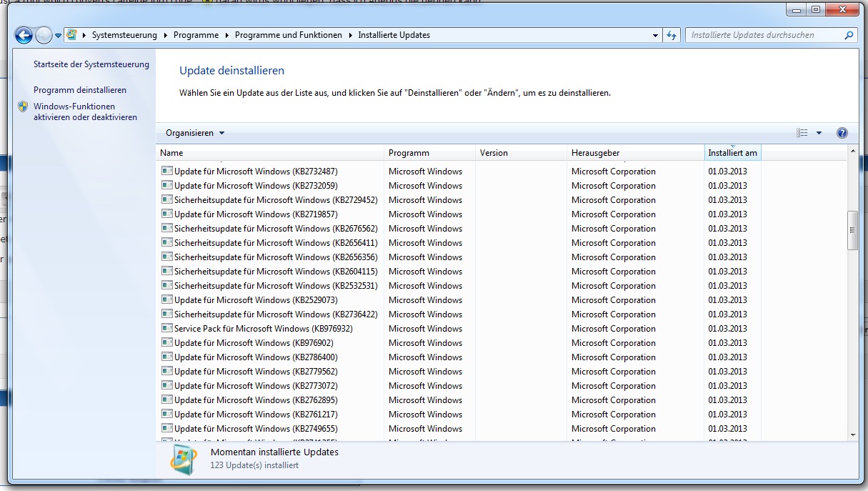Click update icon of KB976932 Service Pack row
868x491 pixels.
167,328
